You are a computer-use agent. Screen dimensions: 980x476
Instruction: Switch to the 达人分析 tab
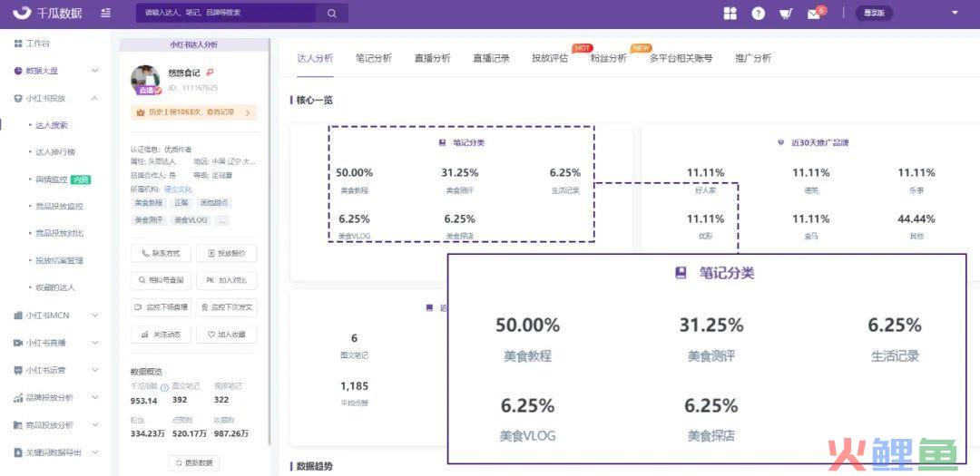tap(315, 58)
